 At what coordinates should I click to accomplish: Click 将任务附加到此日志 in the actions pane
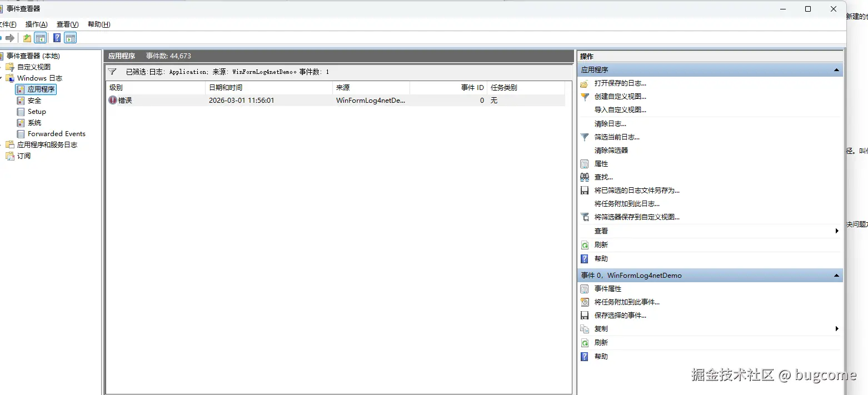click(x=627, y=204)
